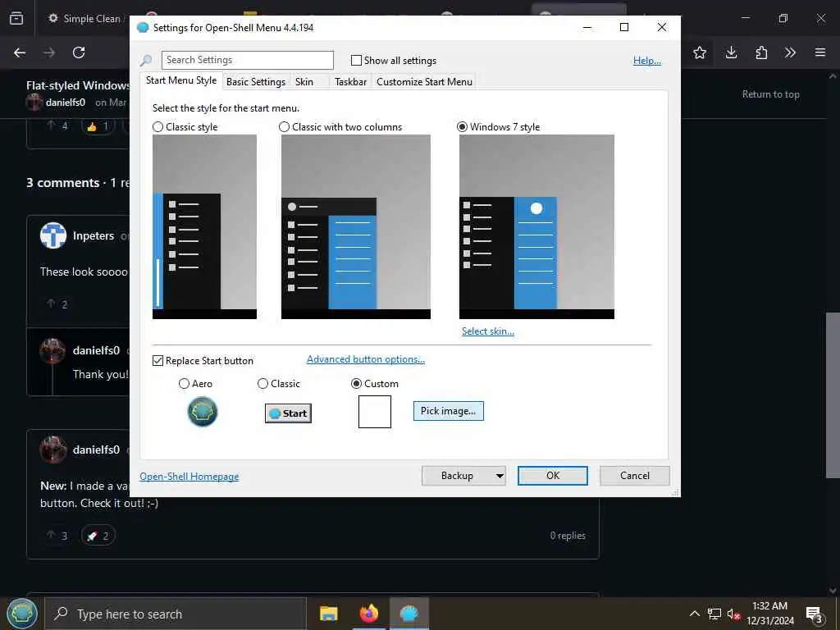The height and width of the screenshot is (630, 840).
Task: Click the empty custom button image preview
Action: (374, 412)
